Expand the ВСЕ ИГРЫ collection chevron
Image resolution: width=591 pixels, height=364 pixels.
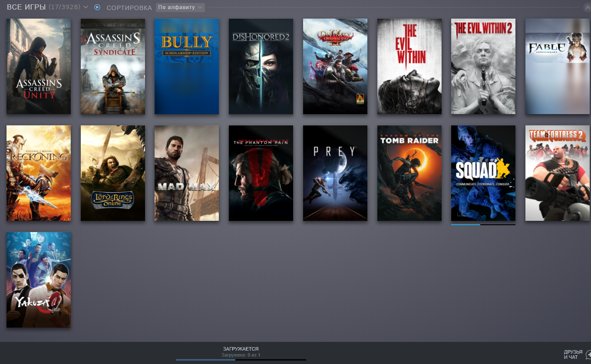86,7
